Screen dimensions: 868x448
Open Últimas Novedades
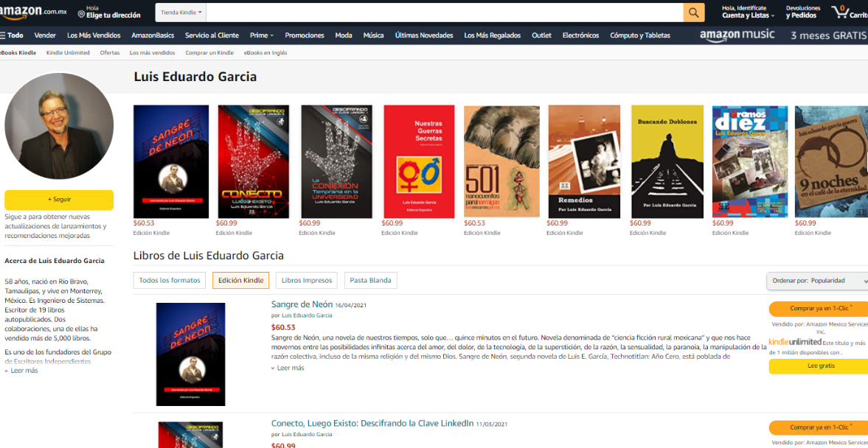[424, 35]
